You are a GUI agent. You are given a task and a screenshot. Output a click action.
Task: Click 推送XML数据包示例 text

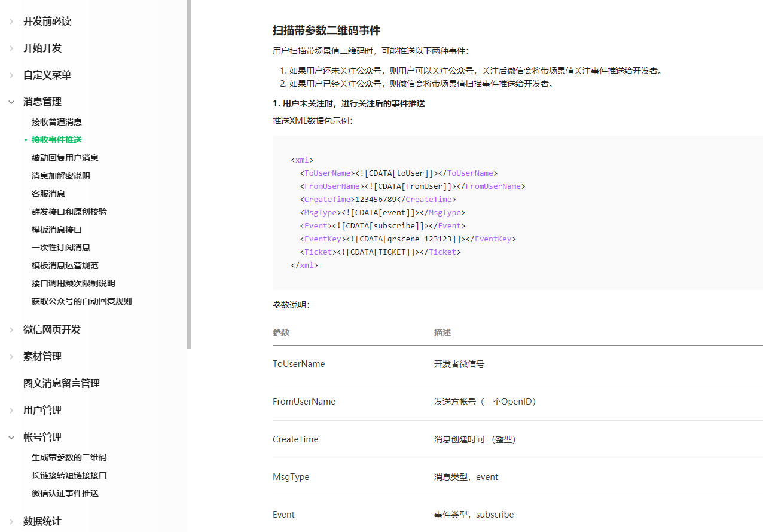pos(313,121)
